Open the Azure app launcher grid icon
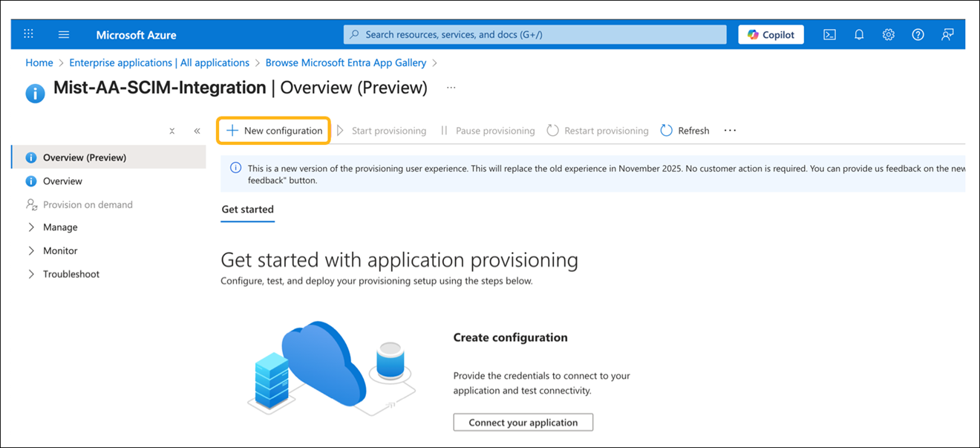This screenshot has height=448, width=980. [29, 34]
